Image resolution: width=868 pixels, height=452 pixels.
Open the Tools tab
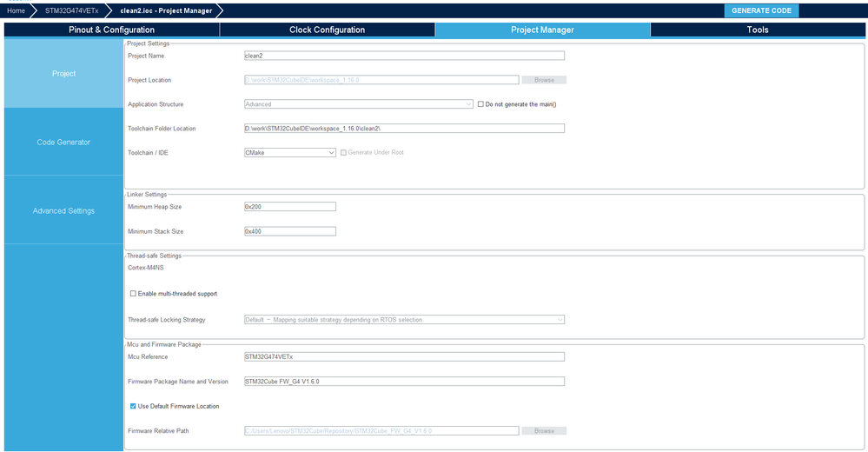tap(758, 30)
